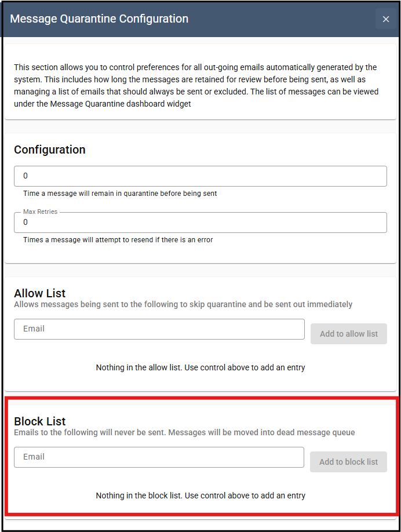Click the Block List Email field
401x532 pixels.
click(x=159, y=457)
